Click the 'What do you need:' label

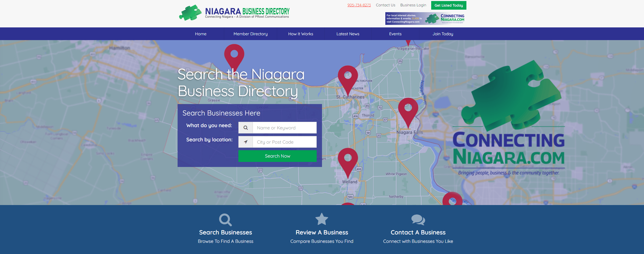click(x=209, y=125)
